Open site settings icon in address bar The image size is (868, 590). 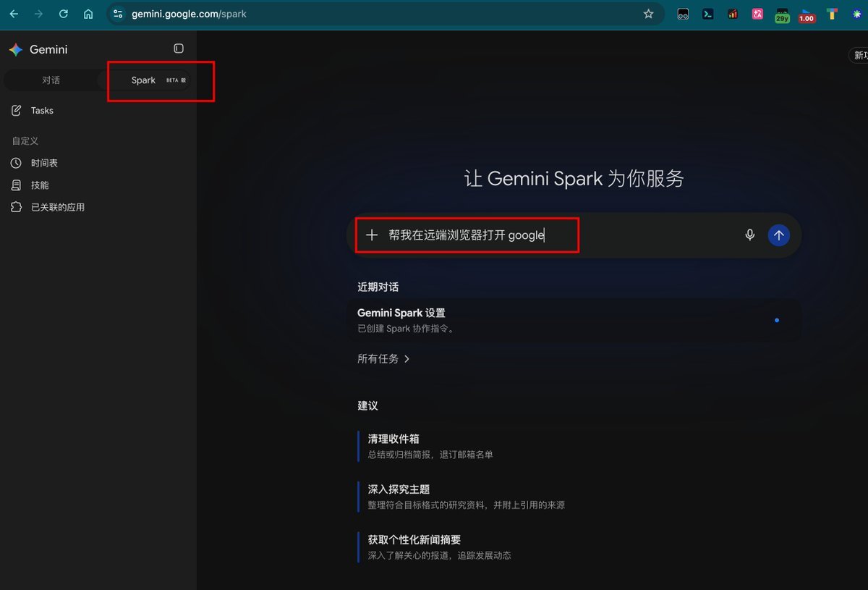(119, 14)
